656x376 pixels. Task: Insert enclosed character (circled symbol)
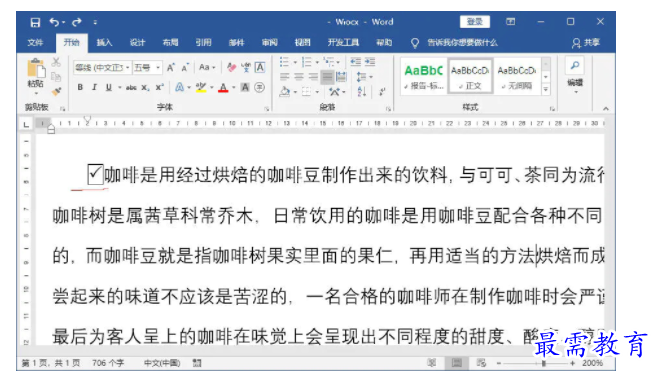click(x=259, y=87)
